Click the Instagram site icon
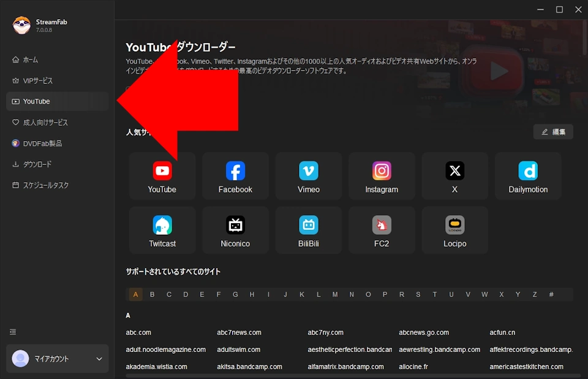This screenshot has width=588, height=379. [382, 175]
